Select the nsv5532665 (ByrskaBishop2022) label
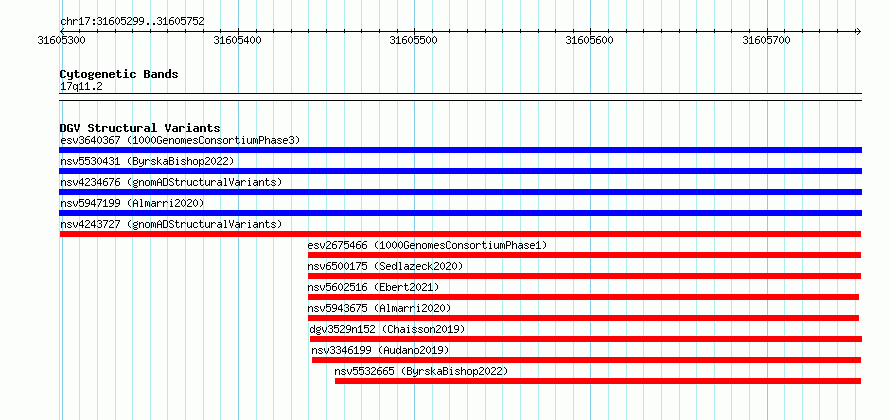Viewport: 890px width, 420px height. click(x=421, y=371)
